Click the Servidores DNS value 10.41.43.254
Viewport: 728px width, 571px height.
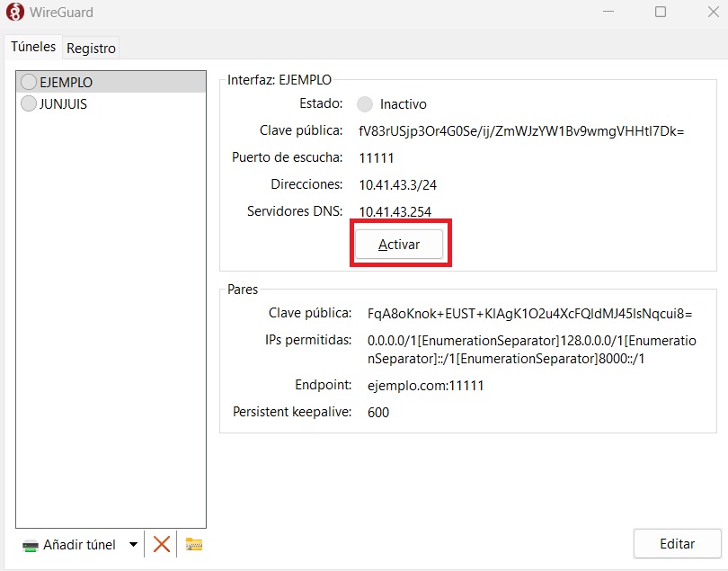(x=395, y=211)
